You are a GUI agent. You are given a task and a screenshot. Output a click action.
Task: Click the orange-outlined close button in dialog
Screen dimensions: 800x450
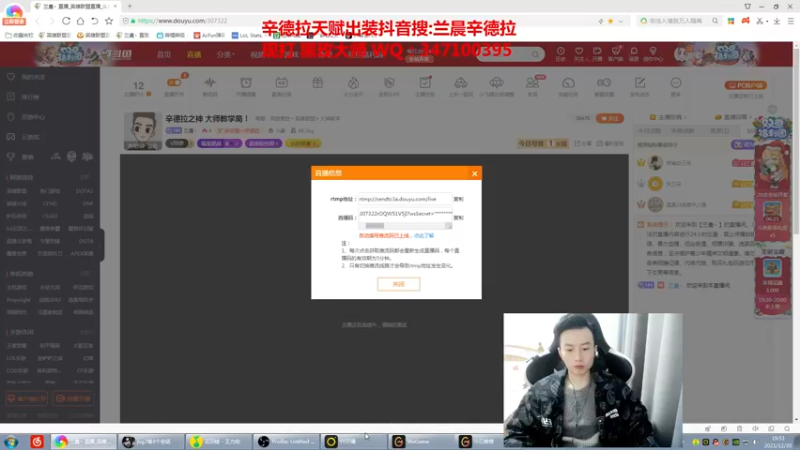click(398, 284)
